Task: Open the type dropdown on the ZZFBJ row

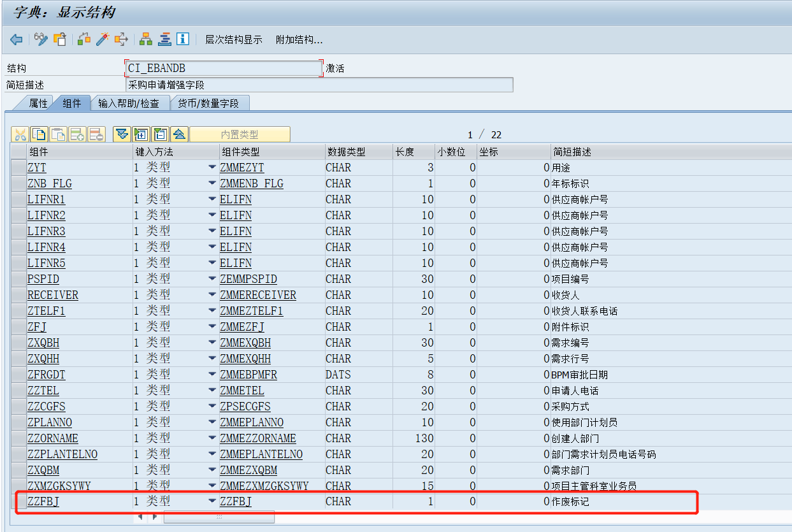Action: pyautogui.click(x=212, y=501)
